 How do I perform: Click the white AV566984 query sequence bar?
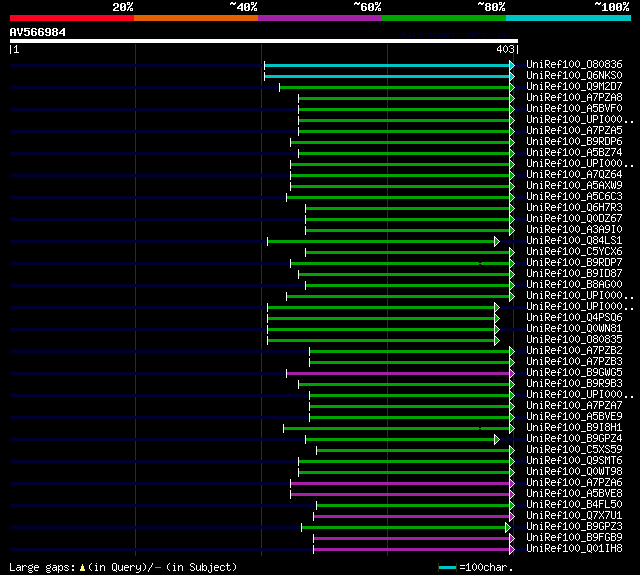tap(264, 41)
